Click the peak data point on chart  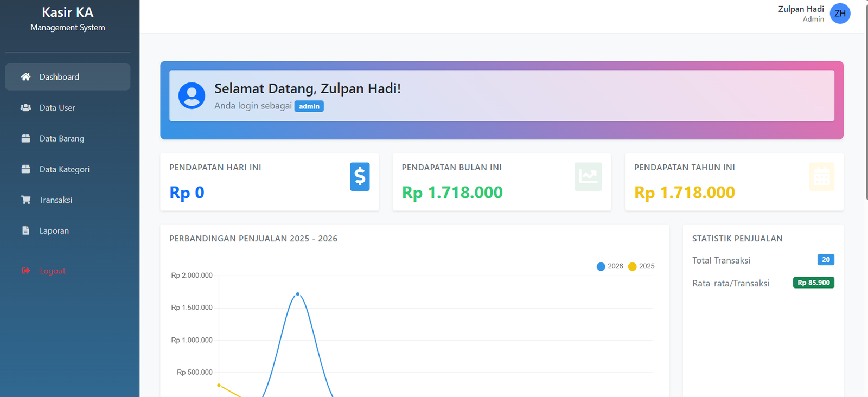(x=298, y=294)
